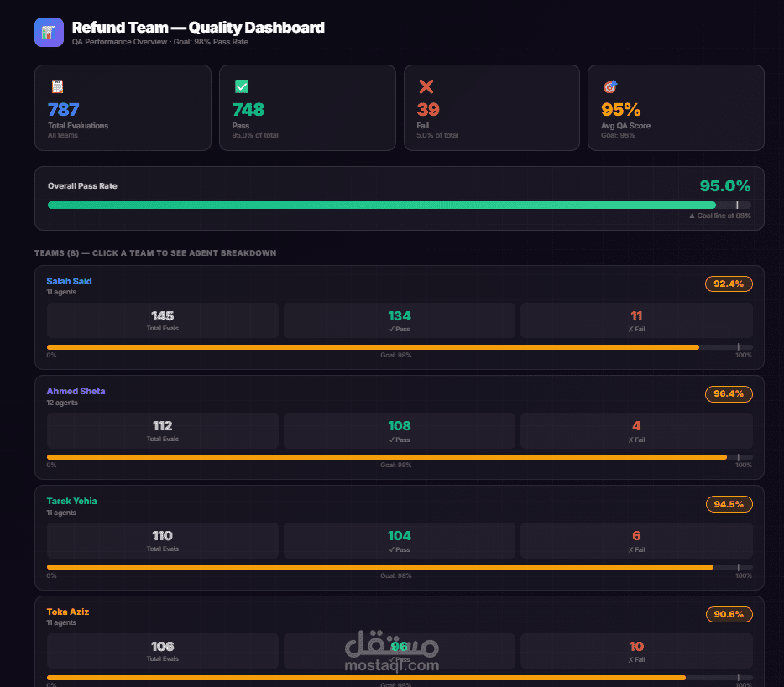Click the 10 Fail tile of Toka Aziz
The height and width of the screenshot is (687, 784).
coord(636,651)
